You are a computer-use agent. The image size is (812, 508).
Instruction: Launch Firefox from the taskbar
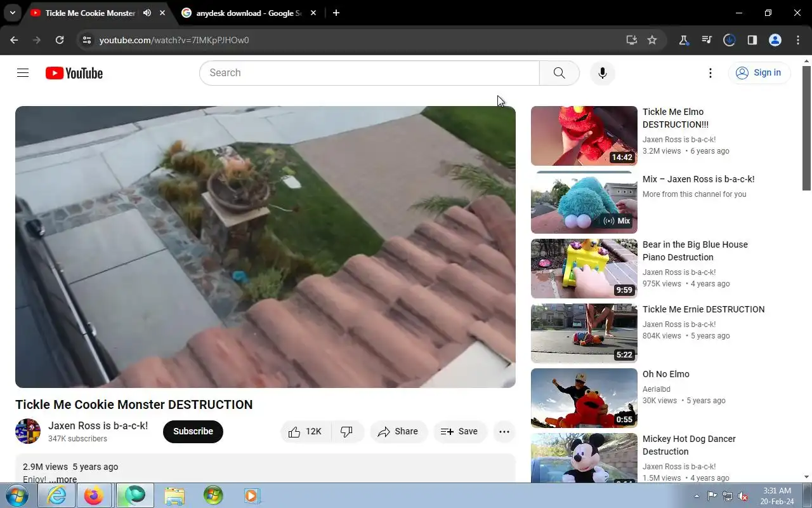click(94, 495)
